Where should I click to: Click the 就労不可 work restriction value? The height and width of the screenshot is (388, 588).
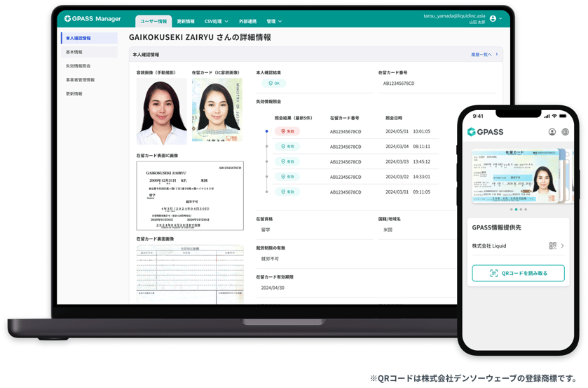[x=270, y=259]
